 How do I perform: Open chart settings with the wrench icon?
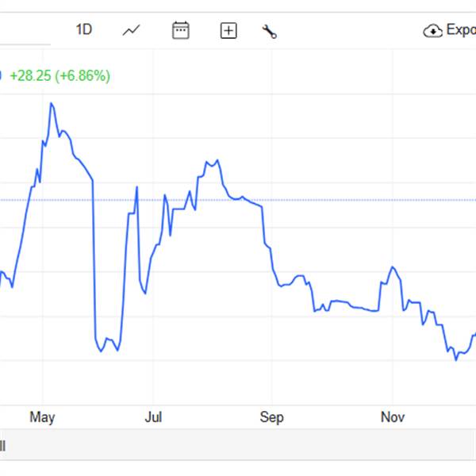click(270, 31)
